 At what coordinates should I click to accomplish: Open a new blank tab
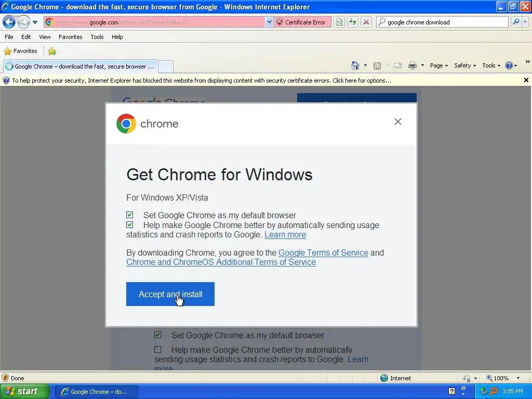tap(166, 67)
